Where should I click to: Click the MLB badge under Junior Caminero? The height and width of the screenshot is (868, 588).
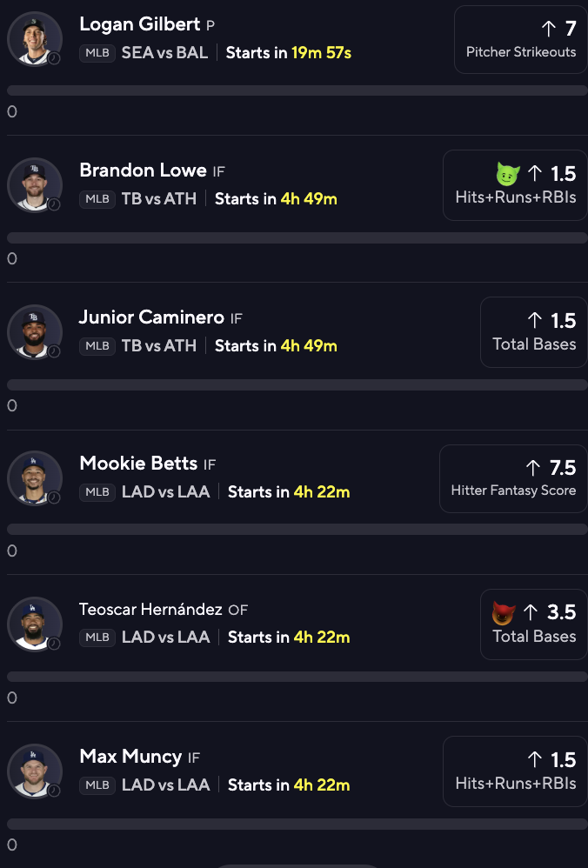(x=97, y=346)
